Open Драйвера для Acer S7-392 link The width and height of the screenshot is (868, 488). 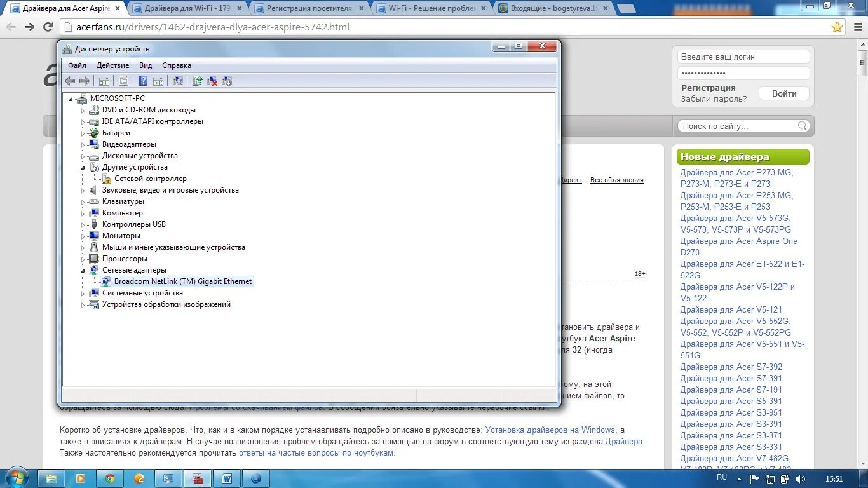[731, 367]
